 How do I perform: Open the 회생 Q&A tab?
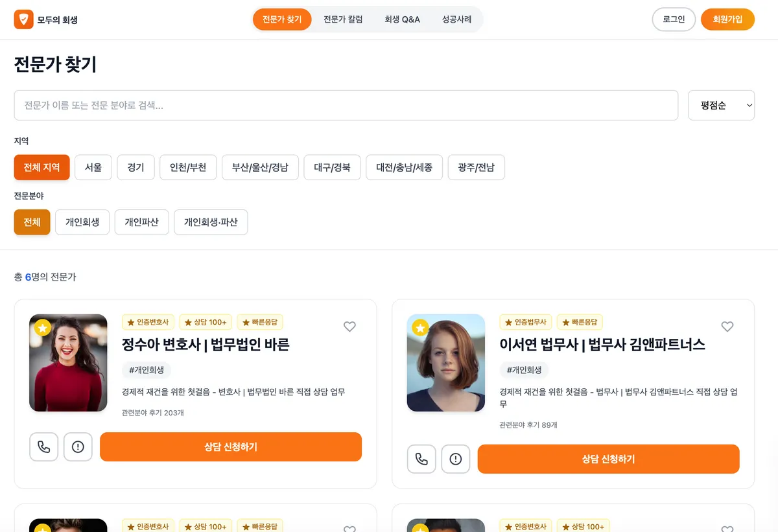(x=402, y=19)
